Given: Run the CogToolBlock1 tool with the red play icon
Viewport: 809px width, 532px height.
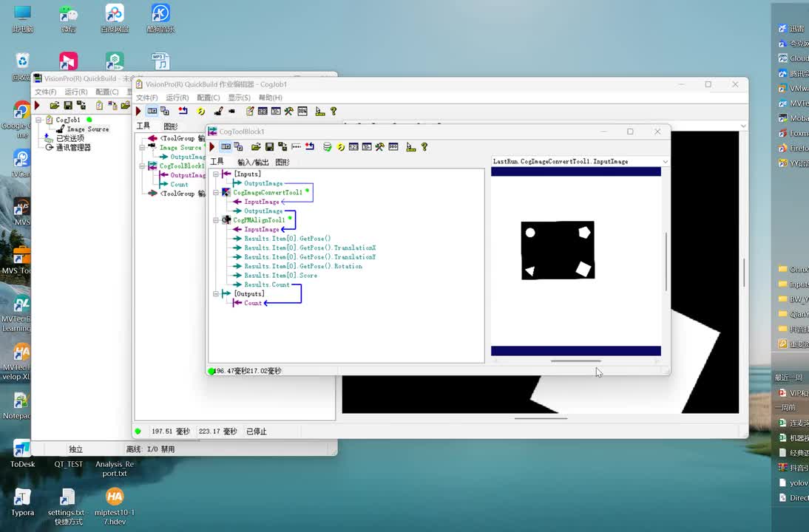Looking at the screenshot, I should [211, 147].
